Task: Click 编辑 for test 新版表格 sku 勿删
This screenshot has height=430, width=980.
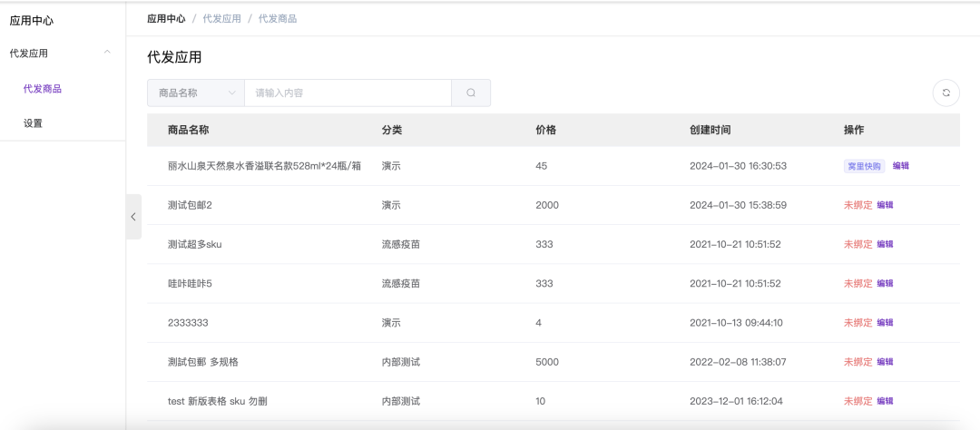Action: tap(885, 401)
